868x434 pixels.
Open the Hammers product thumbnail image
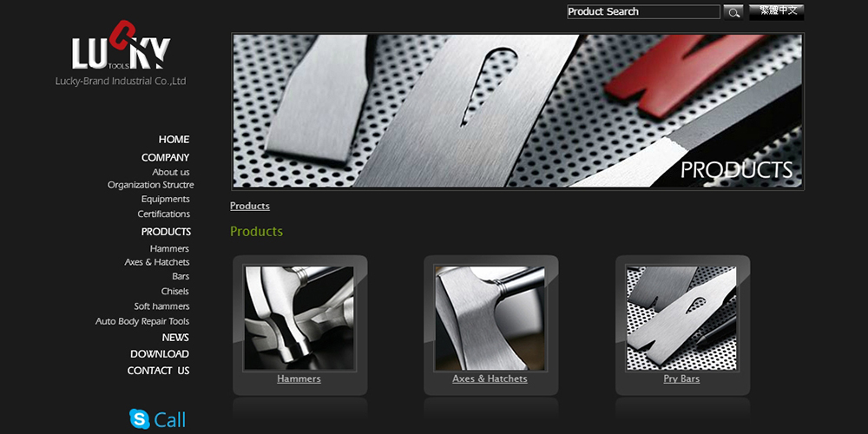coord(299,318)
